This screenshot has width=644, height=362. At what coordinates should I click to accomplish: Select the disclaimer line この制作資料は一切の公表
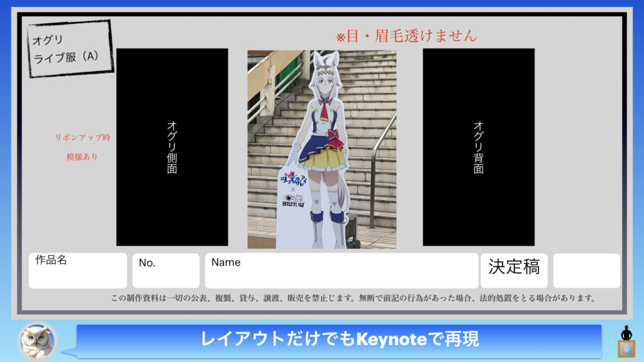click(x=353, y=298)
